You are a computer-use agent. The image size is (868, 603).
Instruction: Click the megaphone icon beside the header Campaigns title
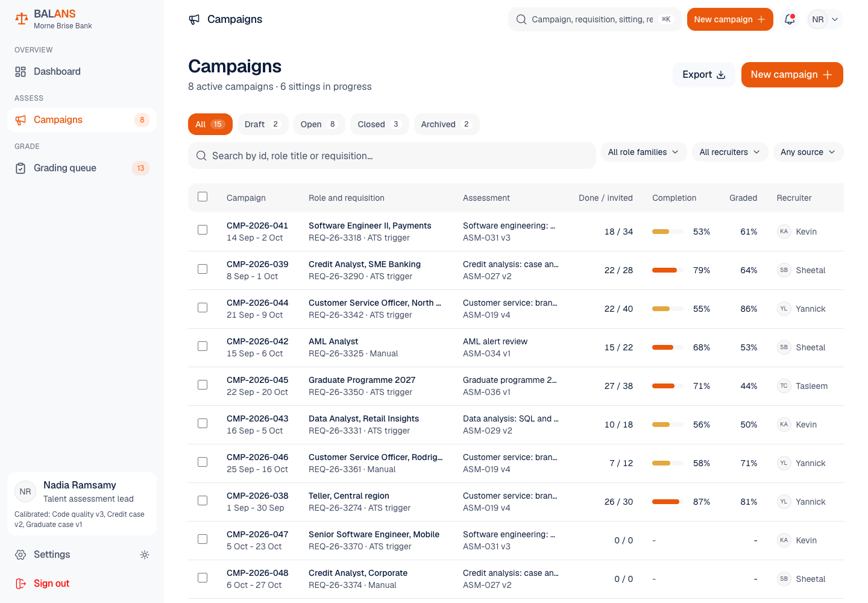pos(194,19)
